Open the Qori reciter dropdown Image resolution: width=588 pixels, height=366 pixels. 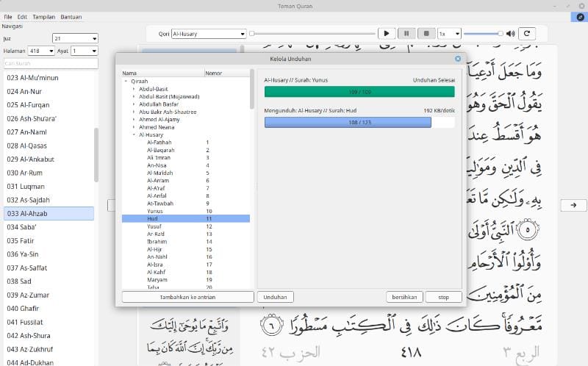coord(209,34)
